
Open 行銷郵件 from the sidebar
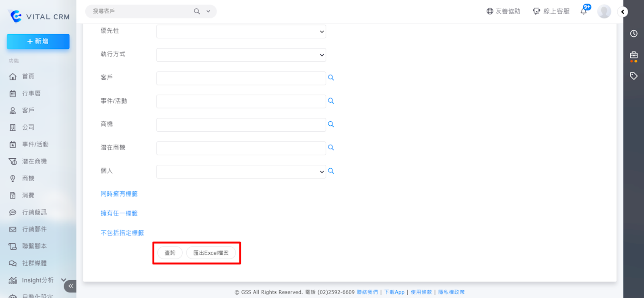click(34, 229)
